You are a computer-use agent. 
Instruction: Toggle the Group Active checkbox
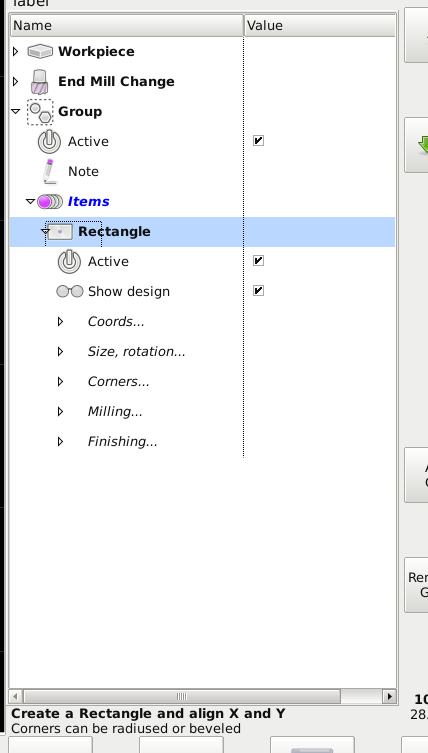[x=258, y=141]
